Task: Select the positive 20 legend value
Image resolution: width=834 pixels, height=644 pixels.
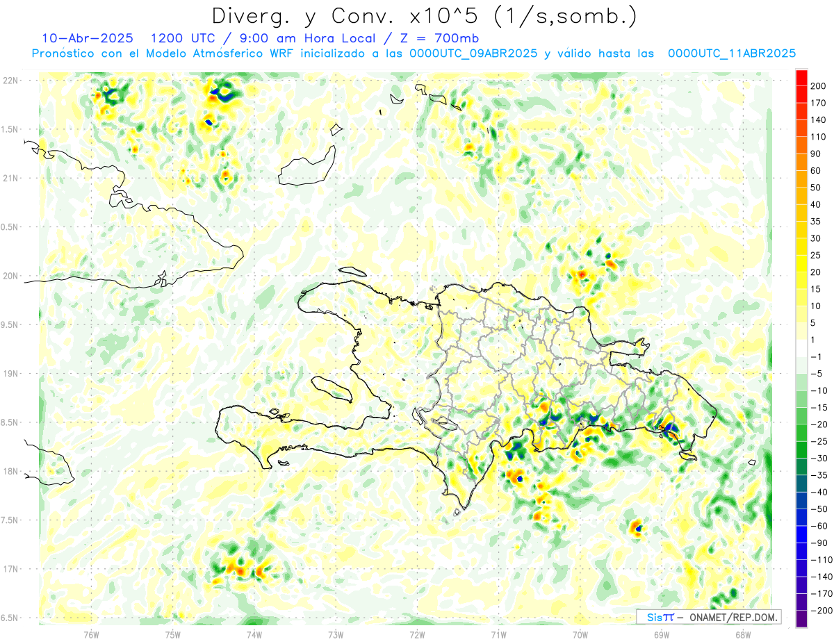Action: [816, 272]
